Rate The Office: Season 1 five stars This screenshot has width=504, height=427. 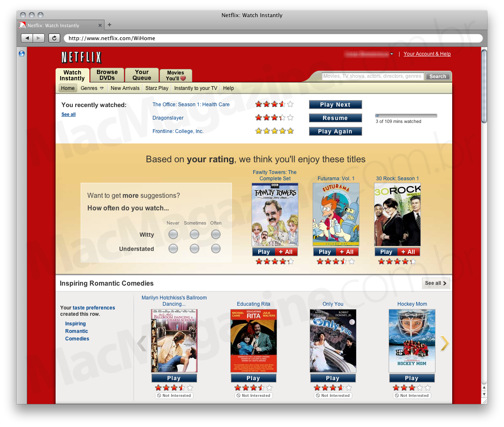(x=290, y=104)
